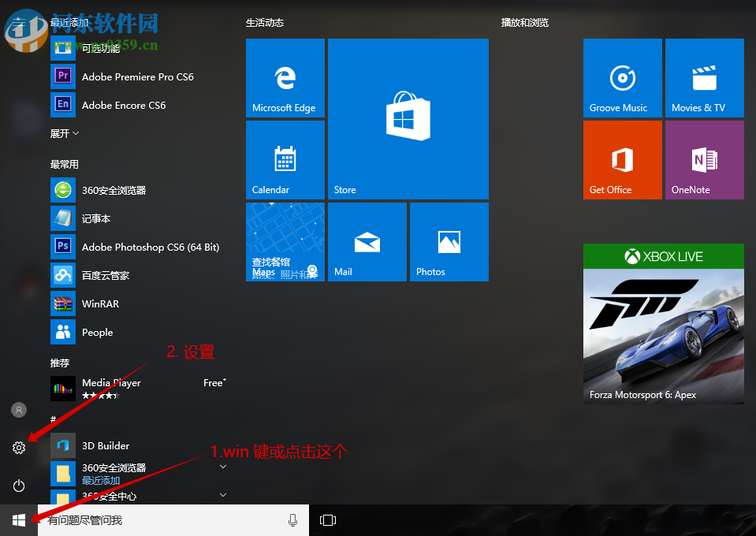
Task: Click the Task View icon on the taskbar
Action: pos(327,520)
